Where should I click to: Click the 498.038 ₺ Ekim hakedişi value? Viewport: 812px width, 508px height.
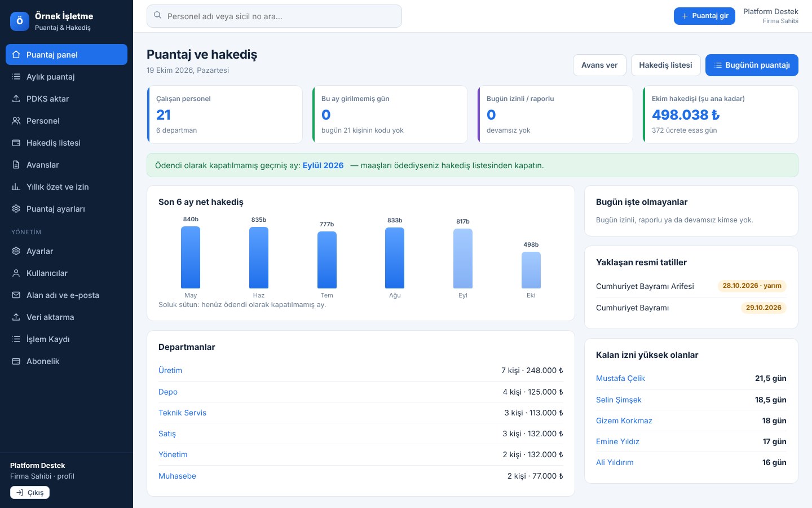pyautogui.click(x=686, y=115)
